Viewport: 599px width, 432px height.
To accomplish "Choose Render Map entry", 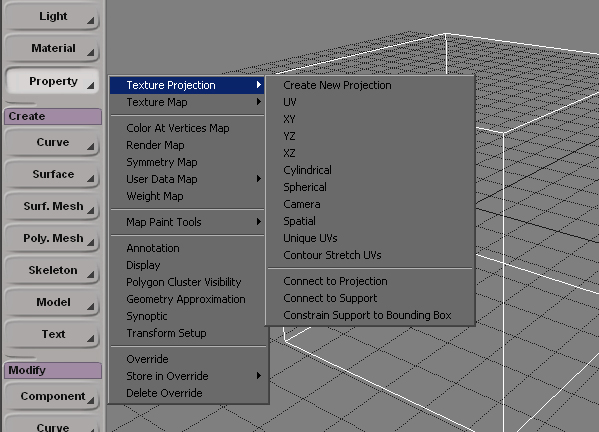I will 187,146.
